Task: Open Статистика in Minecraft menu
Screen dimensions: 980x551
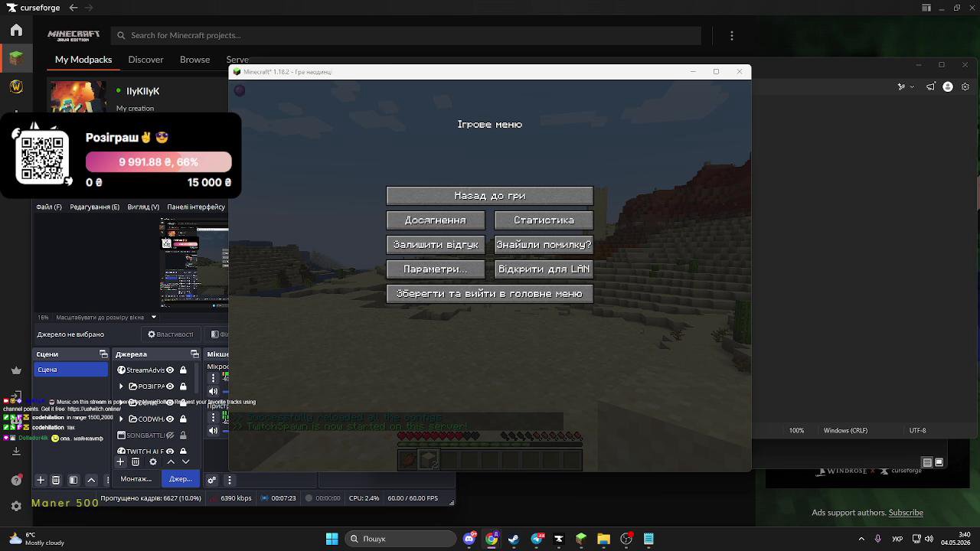Action: click(x=544, y=220)
